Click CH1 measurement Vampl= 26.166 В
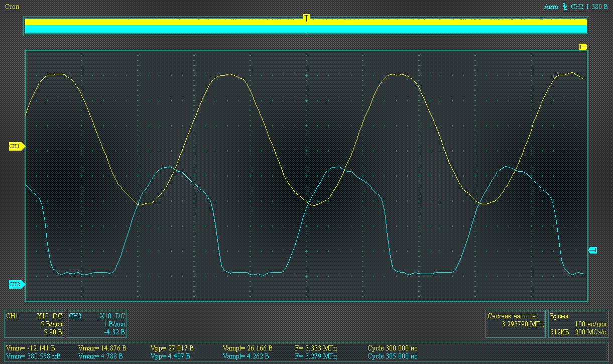This screenshot has width=613, height=364. click(248, 348)
